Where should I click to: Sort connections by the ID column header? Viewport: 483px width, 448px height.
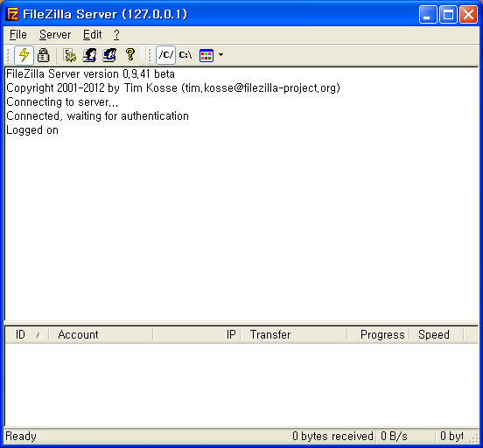coord(27,335)
